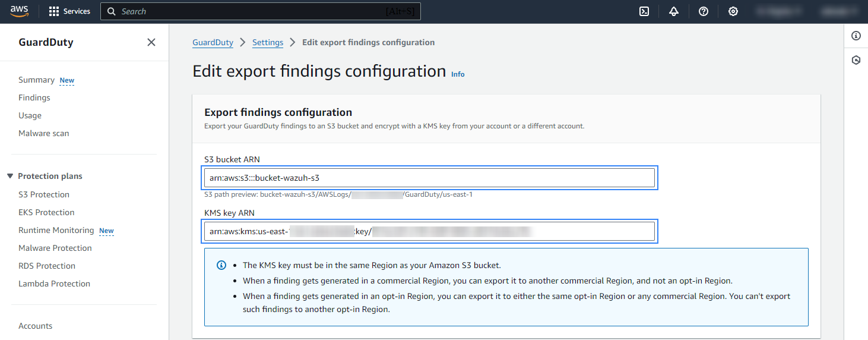This screenshot has height=340, width=868.
Task: Click the hexagon tools icon on right
Action: click(x=856, y=60)
